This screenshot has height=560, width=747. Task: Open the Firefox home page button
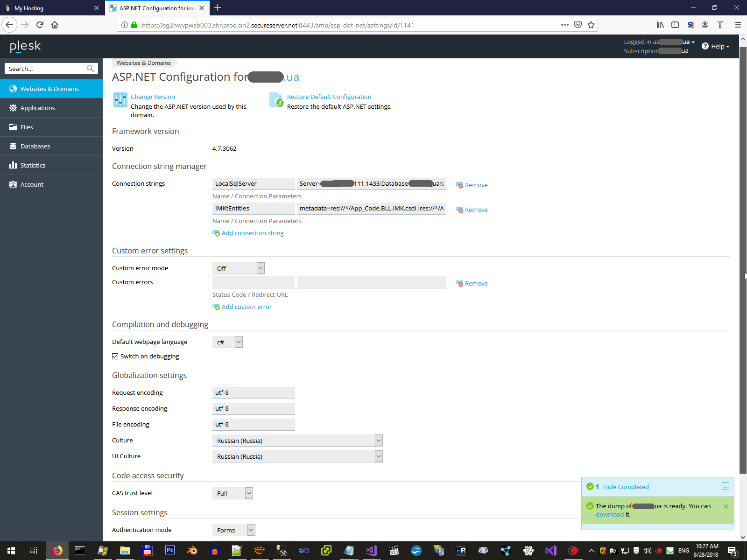55,25
